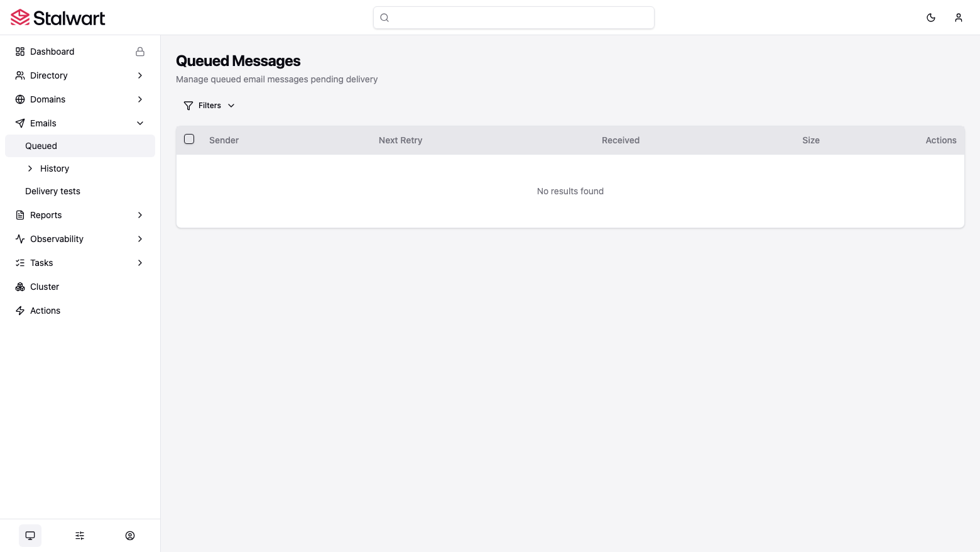Screen dimensions: 980x552
Task: Click the Emails label in sidebar
Action: (43, 123)
